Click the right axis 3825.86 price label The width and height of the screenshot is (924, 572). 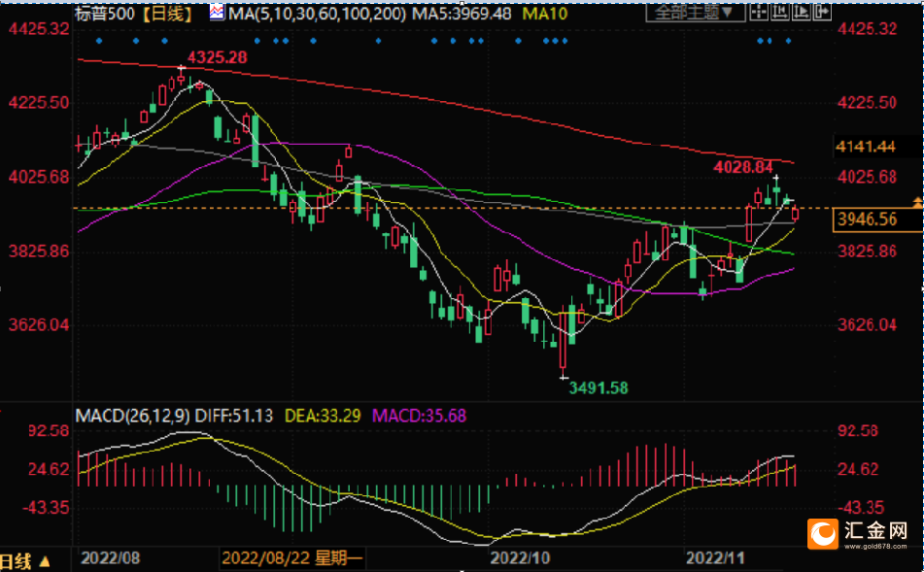(867, 251)
